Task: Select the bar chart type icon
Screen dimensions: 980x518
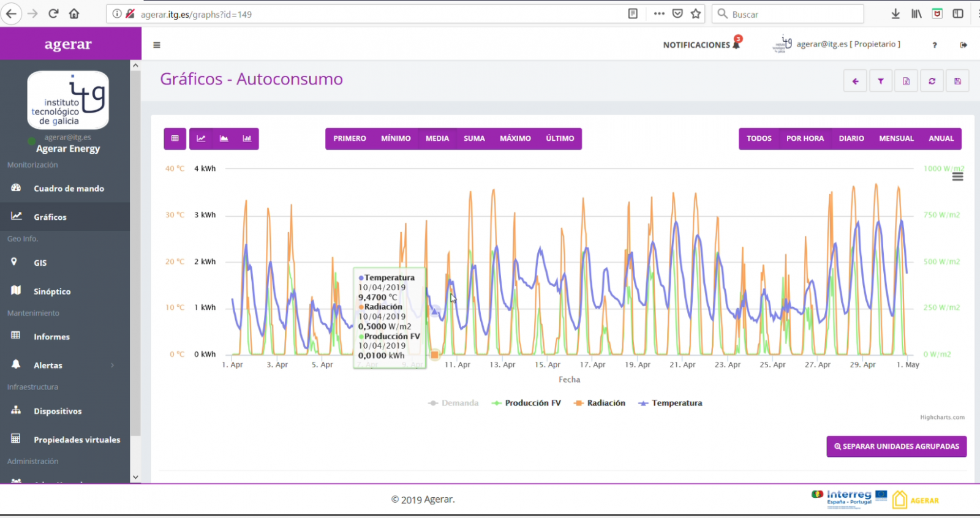Action: (247, 138)
